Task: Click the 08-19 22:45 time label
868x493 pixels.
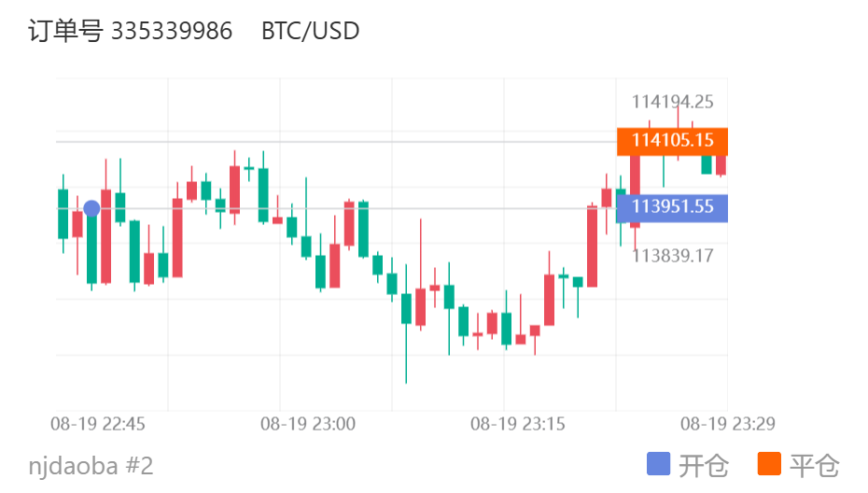Action: 98,424
